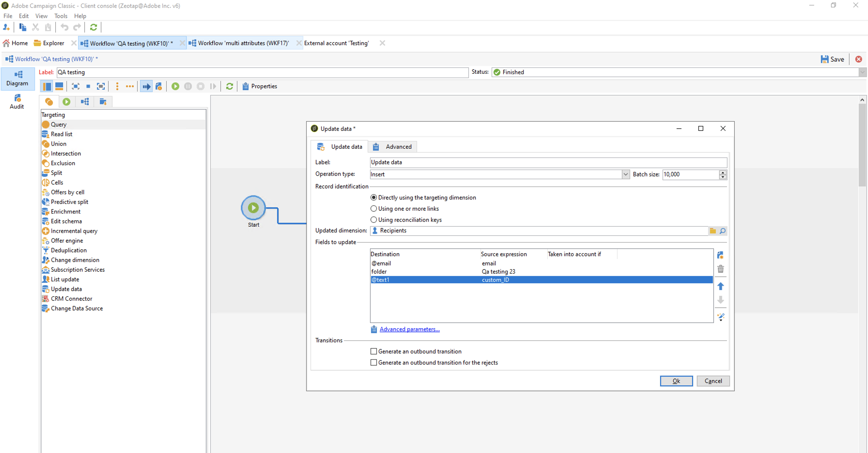The height and width of the screenshot is (453, 868).
Task: Click the Add field icon beside fields list
Action: coord(721,255)
